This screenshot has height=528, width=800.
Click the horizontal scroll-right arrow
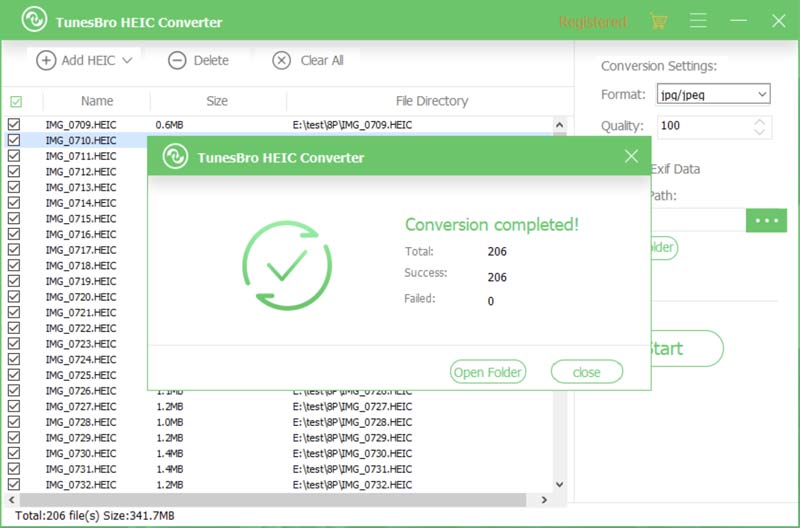click(544, 500)
